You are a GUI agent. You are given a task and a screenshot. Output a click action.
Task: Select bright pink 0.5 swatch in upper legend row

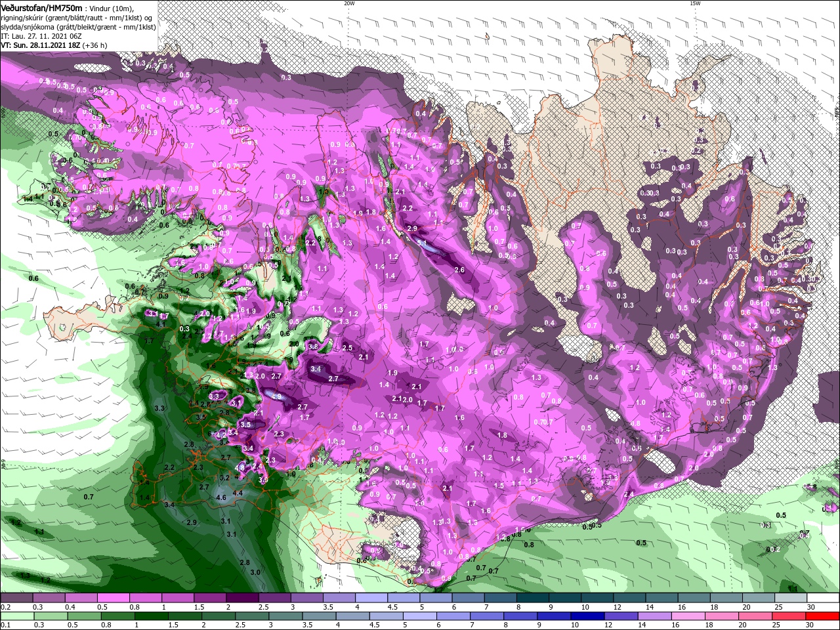point(113,598)
